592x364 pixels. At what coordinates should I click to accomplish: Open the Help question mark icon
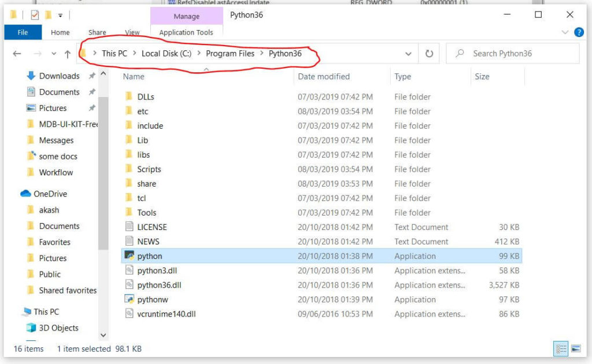coord(579,32)
